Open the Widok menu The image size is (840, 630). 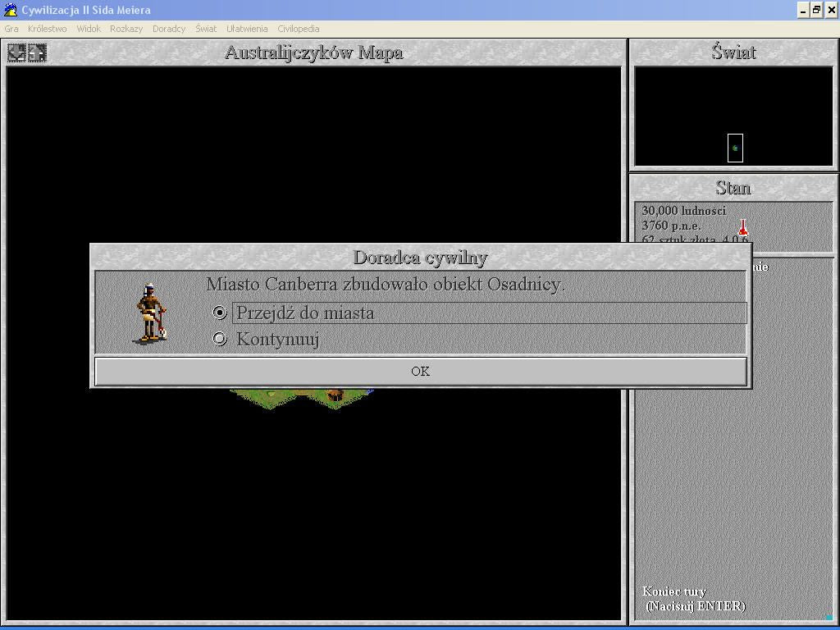click(x=89, y=29)
